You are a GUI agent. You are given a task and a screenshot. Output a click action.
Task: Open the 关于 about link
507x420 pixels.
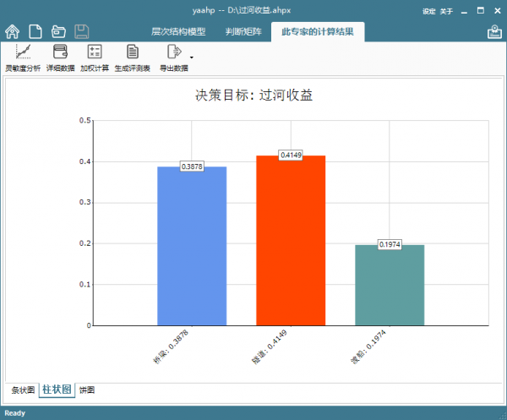click(446, 11)
